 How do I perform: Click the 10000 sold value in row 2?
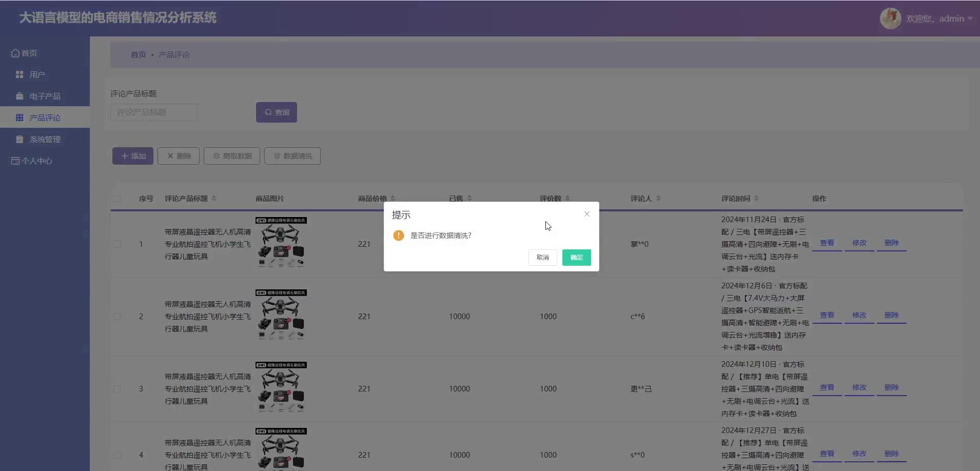[x=459, y=317]
